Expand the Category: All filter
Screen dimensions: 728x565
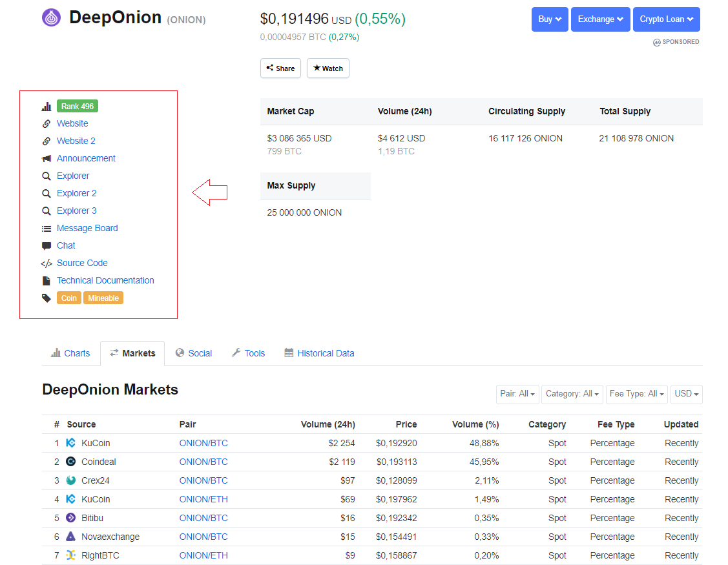(x=572, y=394)
